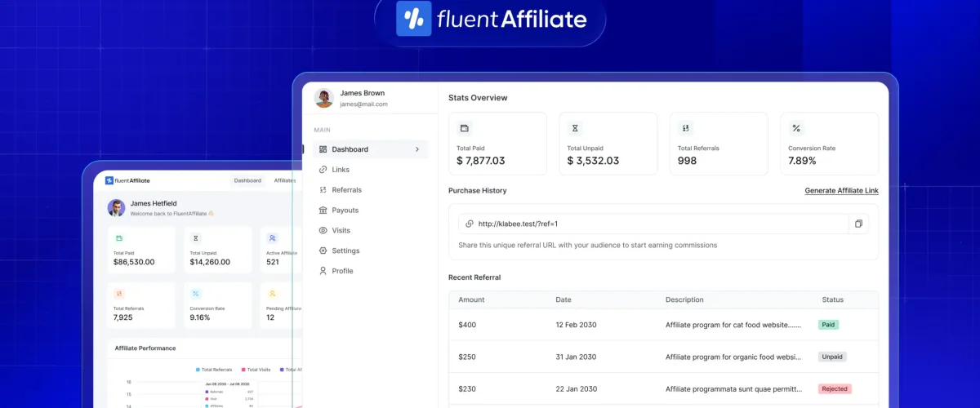The height and width of the screenshot is (408, 980).
Task: Click the 22 Jan 2030 date cell
Action: point(576,389)
